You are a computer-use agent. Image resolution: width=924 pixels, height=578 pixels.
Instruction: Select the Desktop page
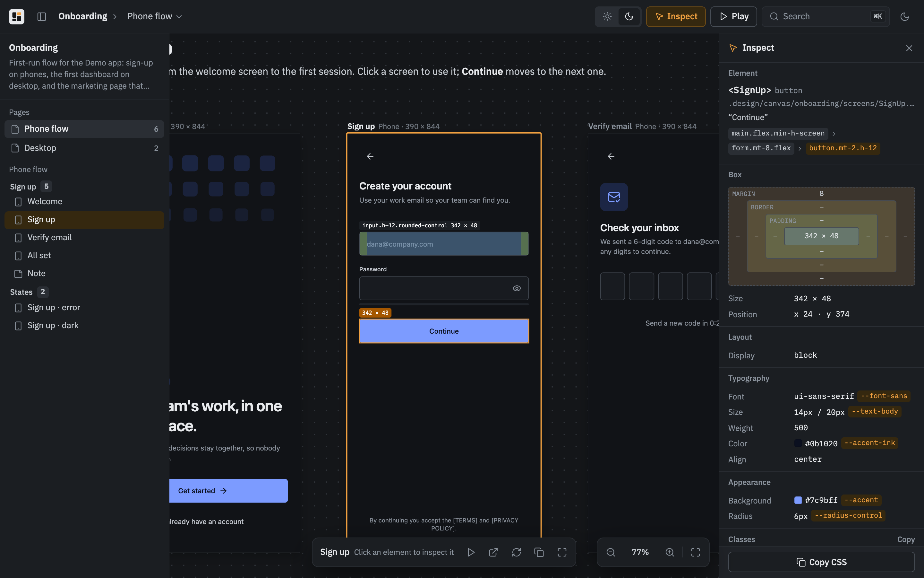[x=84, y=148]
